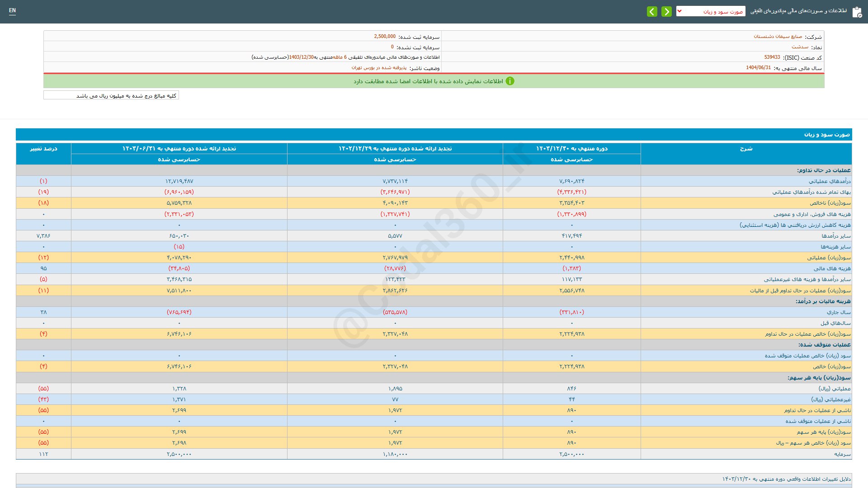Viewport: 868px width, 488px height.
Task: Click the ISIC code 539433
Action: point(772,57)
